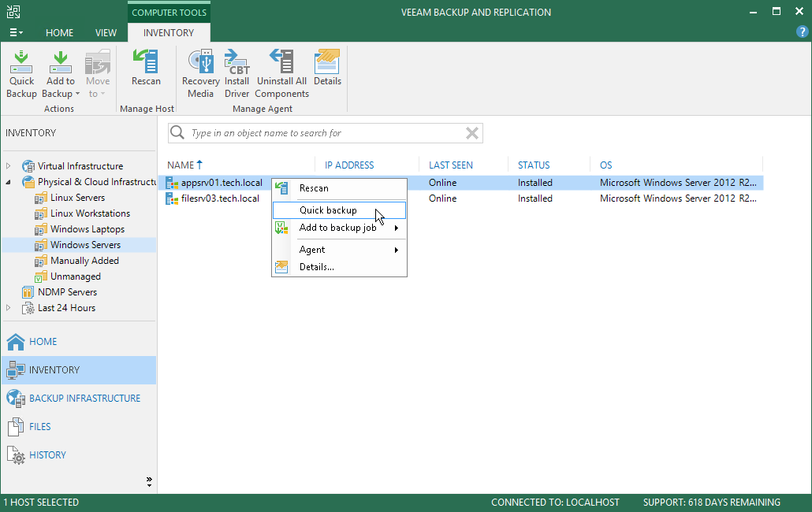Viewport: 812px width, 512px height.
Task: Open Add to backup job submenu
Action: 339,228
